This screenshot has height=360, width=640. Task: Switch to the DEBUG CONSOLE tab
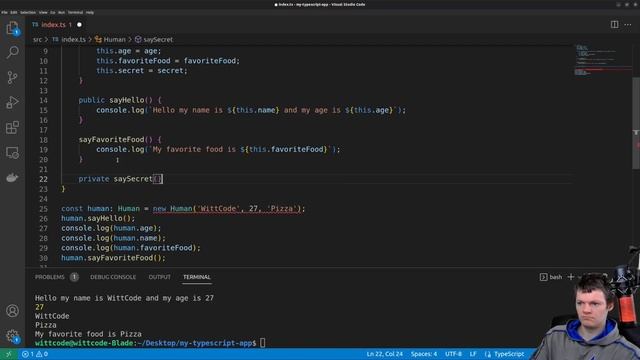point(113,277)
